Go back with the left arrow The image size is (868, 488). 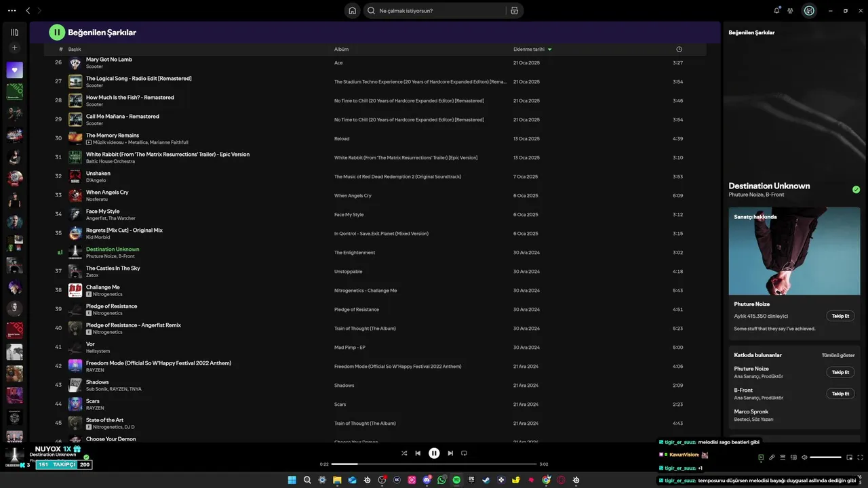pyautogui.click(x=28, y=10)
